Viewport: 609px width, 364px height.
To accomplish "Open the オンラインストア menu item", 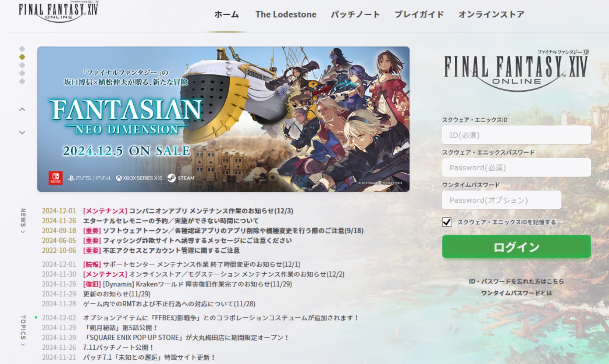I will point(491,14).
